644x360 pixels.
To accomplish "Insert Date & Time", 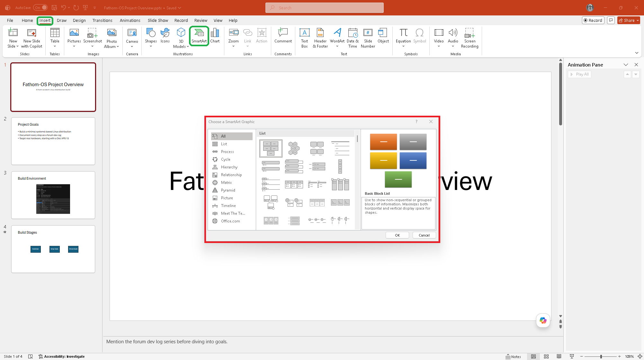I will (x=353, y=38).
